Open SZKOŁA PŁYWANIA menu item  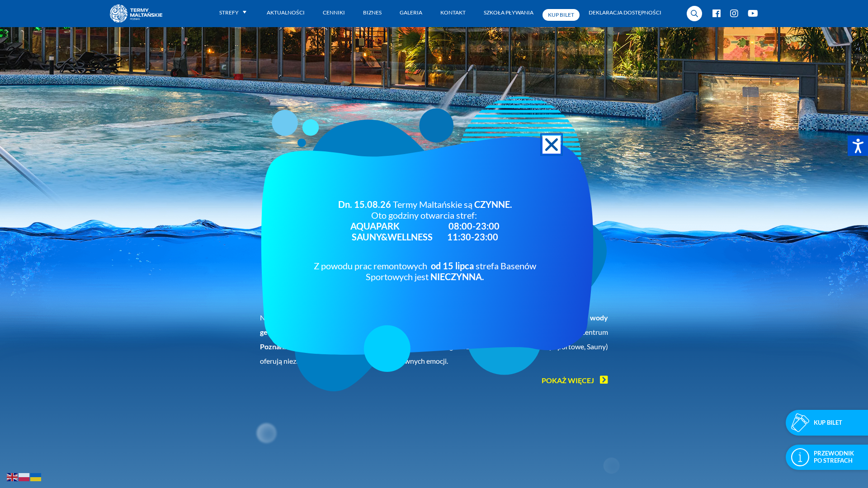(509, 13)
